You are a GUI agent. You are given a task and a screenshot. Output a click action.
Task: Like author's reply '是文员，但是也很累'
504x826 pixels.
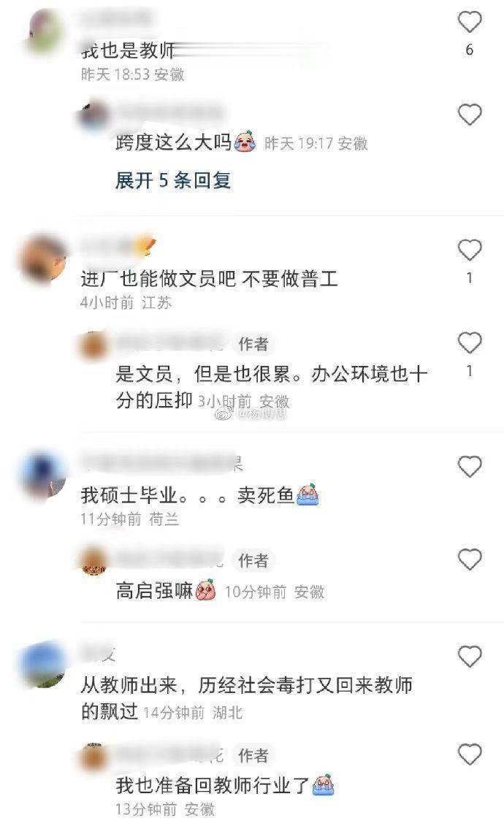(469, 343)
